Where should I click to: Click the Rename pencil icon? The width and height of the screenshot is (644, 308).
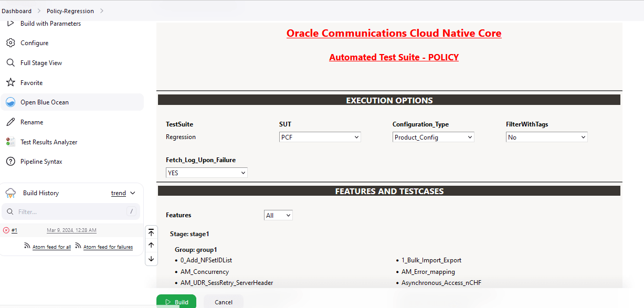click(x=10, y=122)
